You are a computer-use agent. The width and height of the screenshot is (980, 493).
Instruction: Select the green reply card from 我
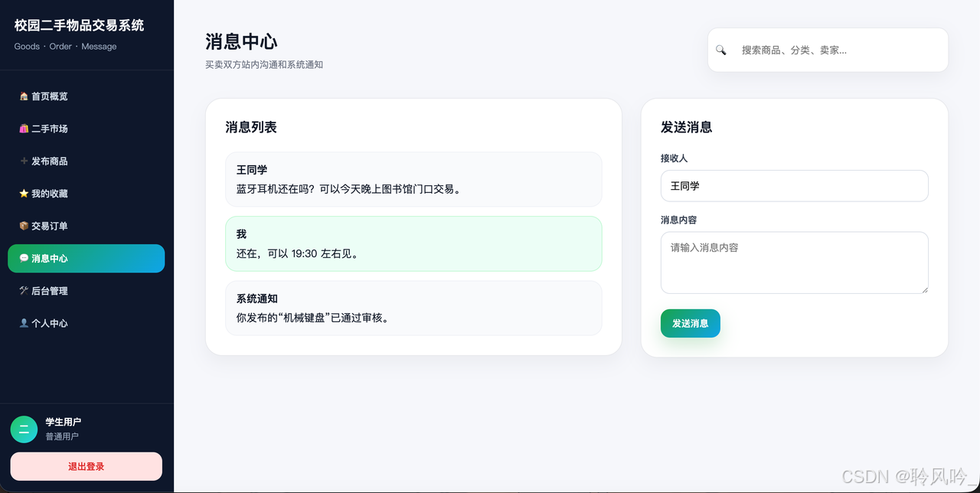[x=413, y=243]
